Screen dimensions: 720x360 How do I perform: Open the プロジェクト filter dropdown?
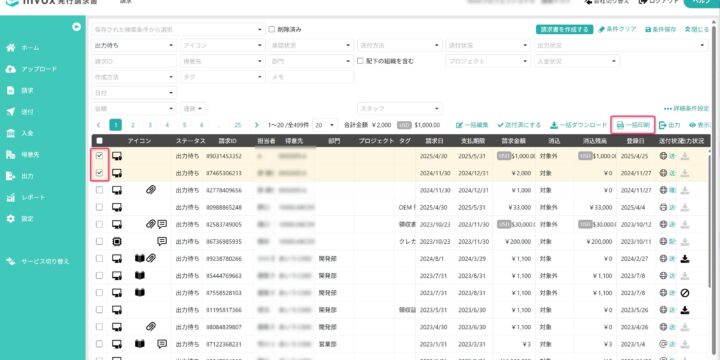(x=488, y=61)
